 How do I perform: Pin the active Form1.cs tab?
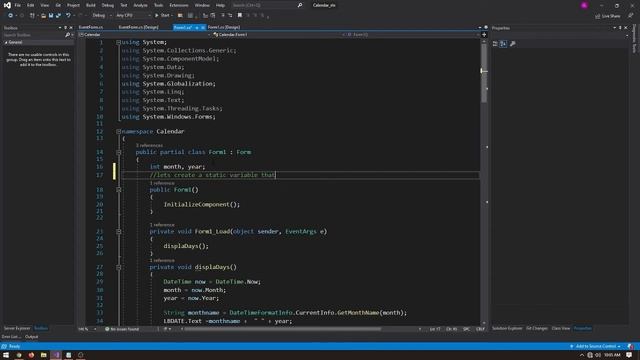pyautogui.click(x=197, y=27)
